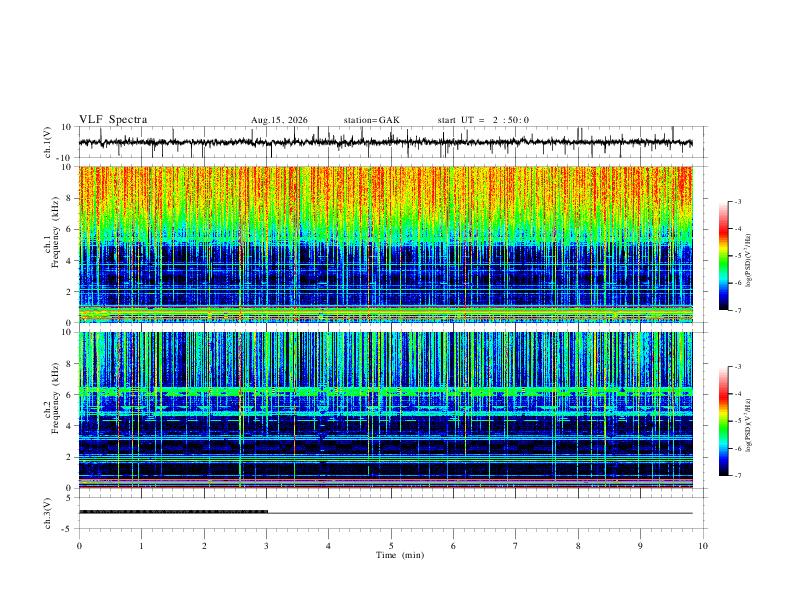Screen dimensions: 792x612
Task: Click the green 6 kHz band in ch.2
Action: click(386, 391)
